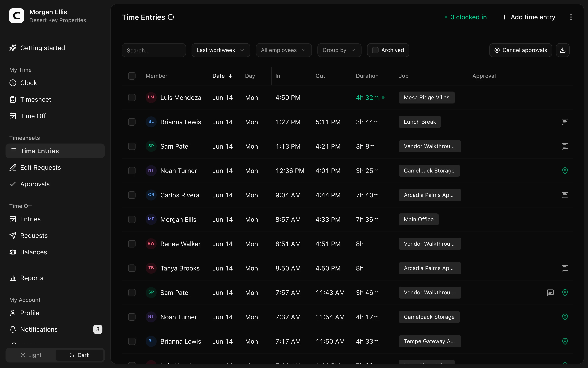Open the note icon on Tanya Brooks row
The image size is (588, 368).
pos(565,268)
